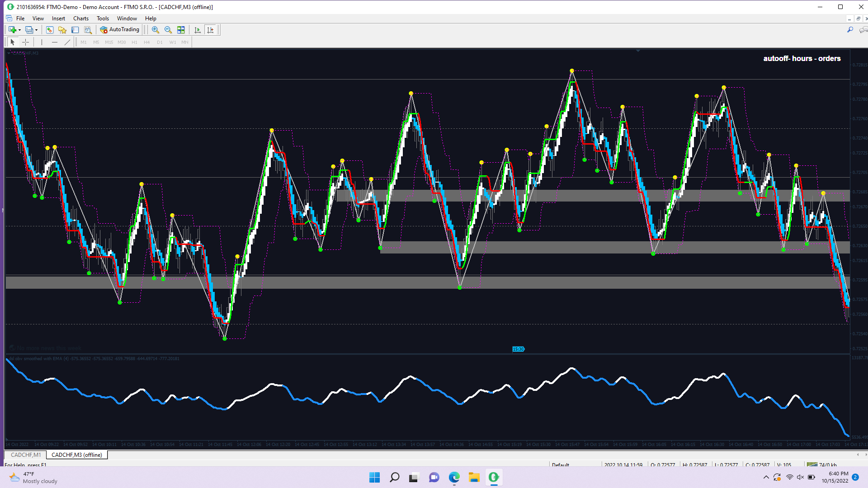Viewport: 868px width, 488px height.
Task: Click the New Chart icon
Action: [x=12, y=30]
